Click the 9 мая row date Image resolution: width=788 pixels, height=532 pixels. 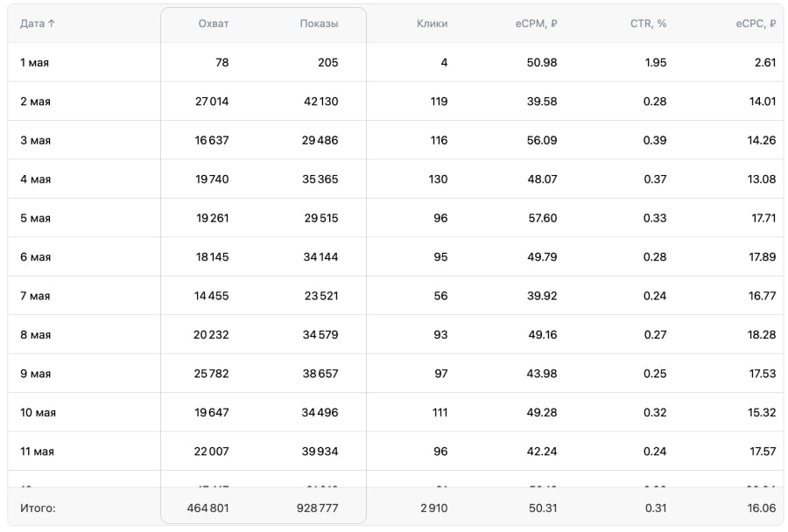35,374
